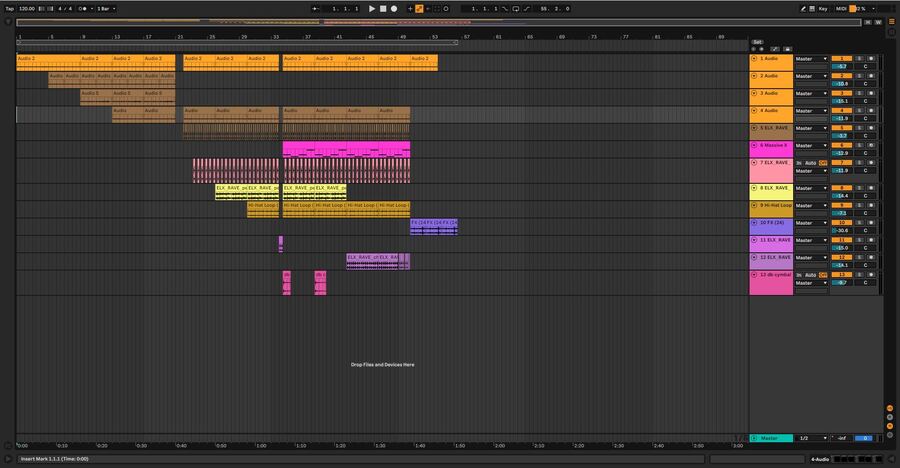Open Key Map Mode
This screenshot has height=468, width=900.
(x=823, y=9)
